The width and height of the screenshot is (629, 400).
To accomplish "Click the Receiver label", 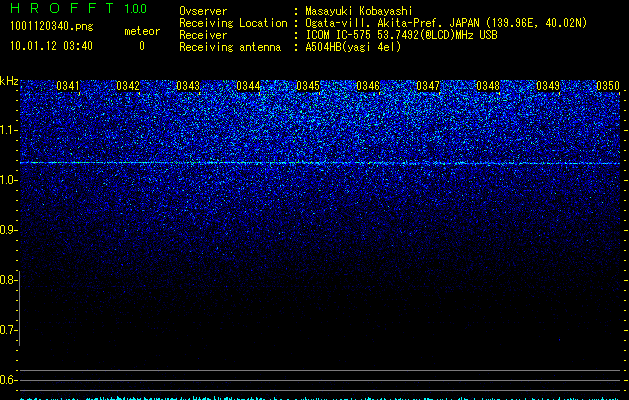I will pos(203,35).
